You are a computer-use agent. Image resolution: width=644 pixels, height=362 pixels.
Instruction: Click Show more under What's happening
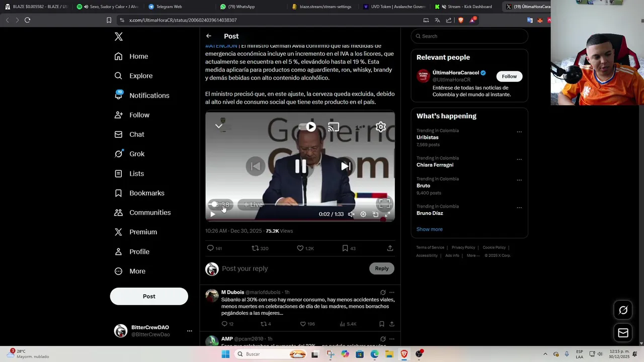(430, 229)
